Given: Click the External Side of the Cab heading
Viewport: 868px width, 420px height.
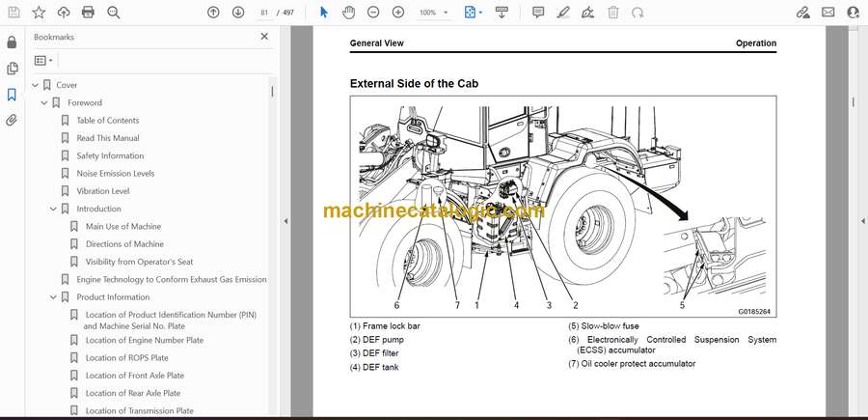Looking at the screenshot, I should click(414, 84).
